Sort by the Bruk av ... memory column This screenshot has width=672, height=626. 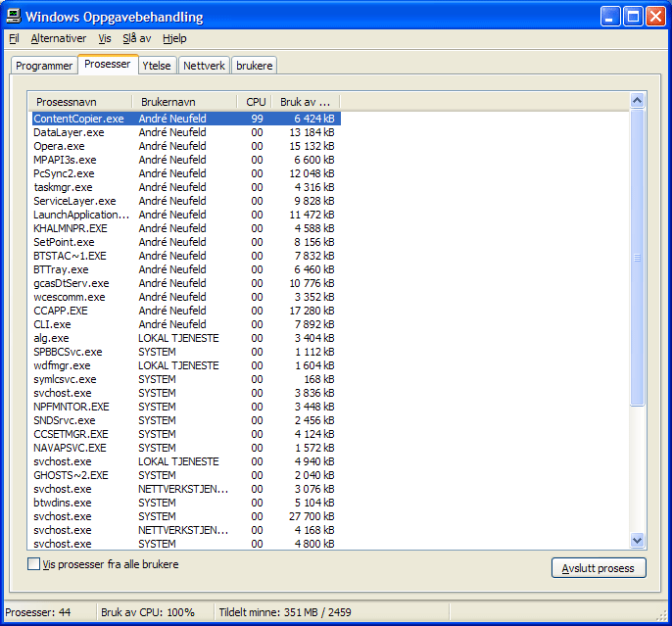click(x=306, y=102)
